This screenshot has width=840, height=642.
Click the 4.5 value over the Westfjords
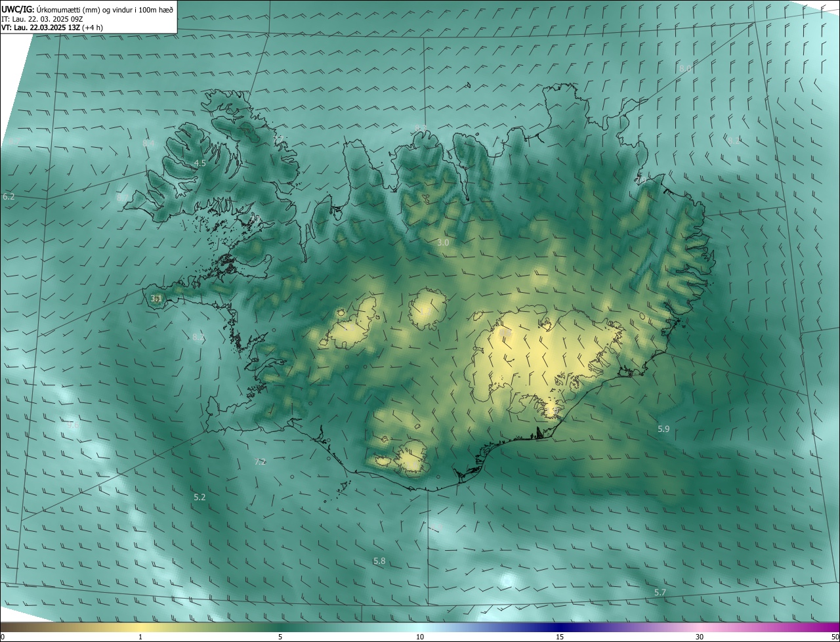200,163
